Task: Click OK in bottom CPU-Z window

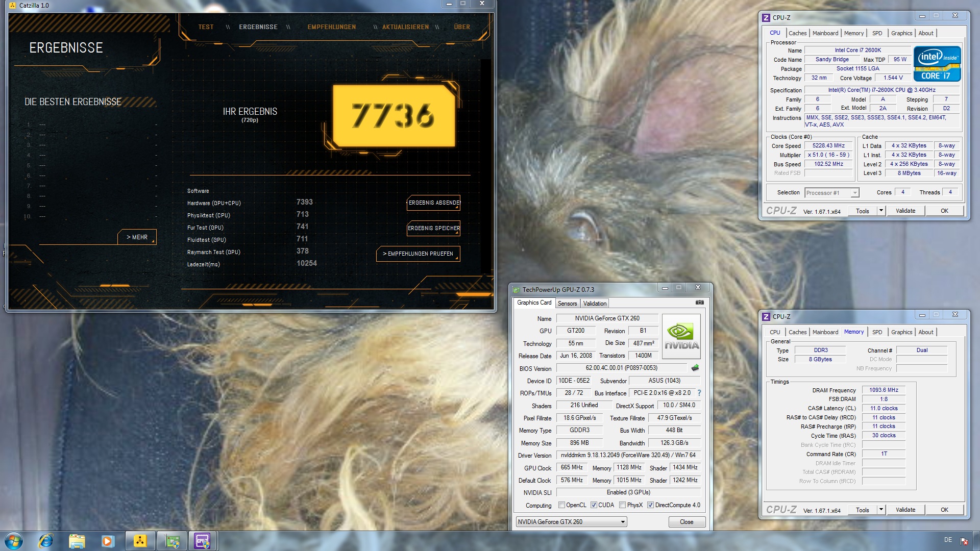Action: pyautogui.click(x=944, y=510)
